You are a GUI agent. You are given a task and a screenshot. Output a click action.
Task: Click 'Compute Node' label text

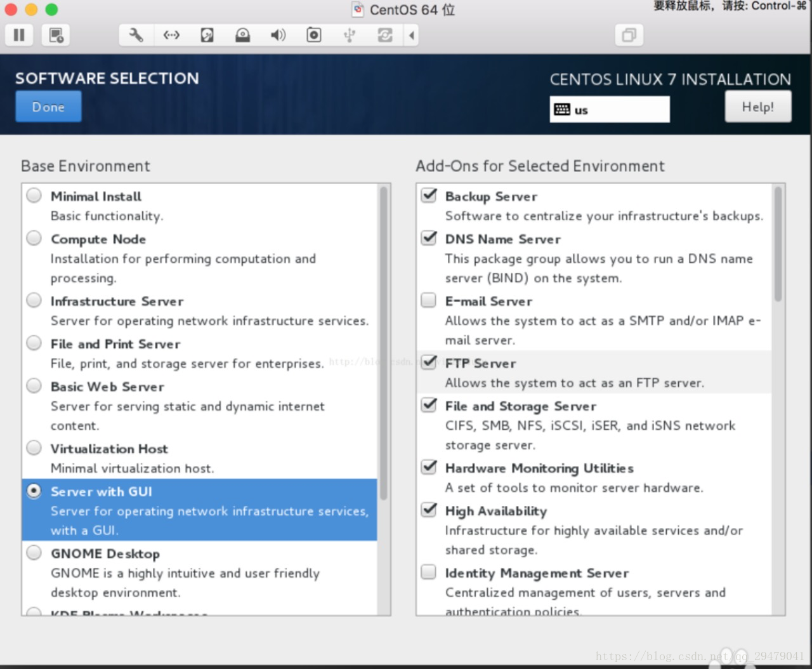(x=98, y=239)
